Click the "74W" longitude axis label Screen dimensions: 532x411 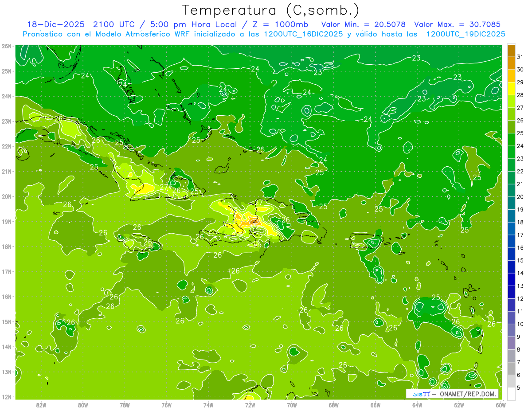pyautogui.click(x=208, y=405)
